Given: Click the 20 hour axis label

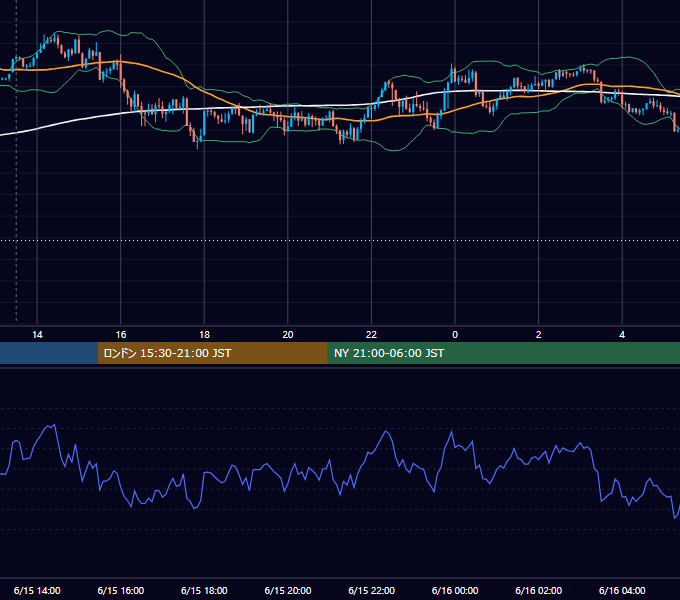Looking at the screenshot, I should tap(288, 335).
